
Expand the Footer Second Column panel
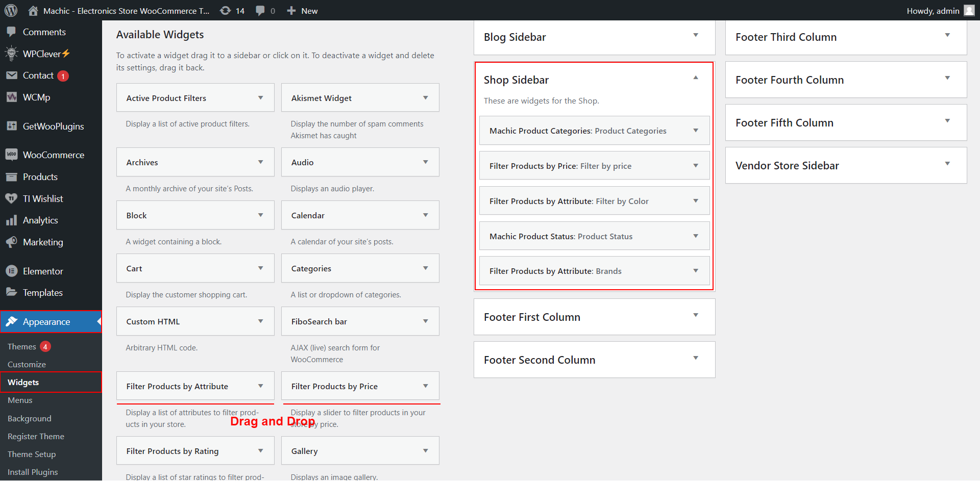click(695, 358)
